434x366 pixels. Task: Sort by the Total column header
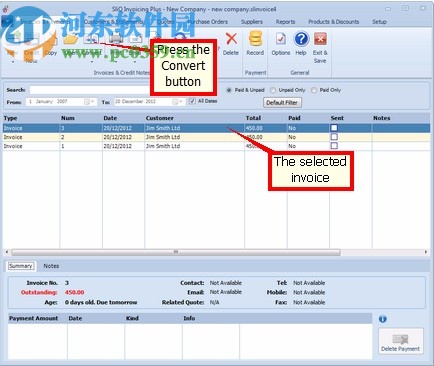tap(266, 118)
